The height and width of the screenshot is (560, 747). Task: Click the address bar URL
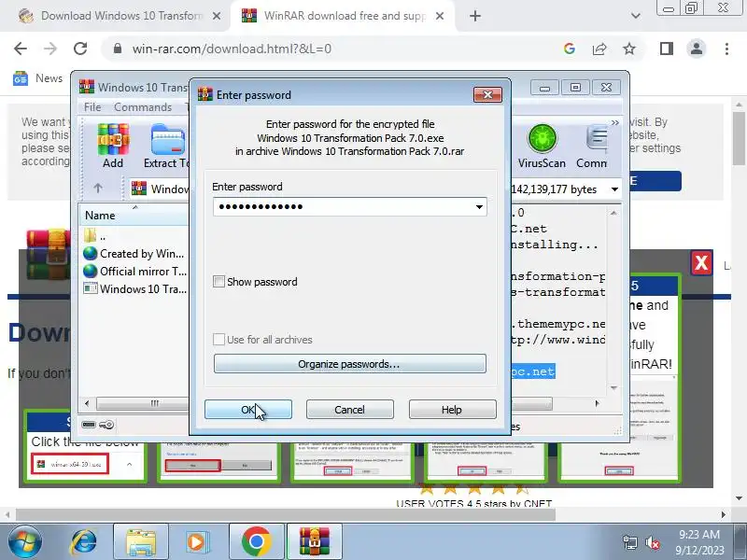232,49
